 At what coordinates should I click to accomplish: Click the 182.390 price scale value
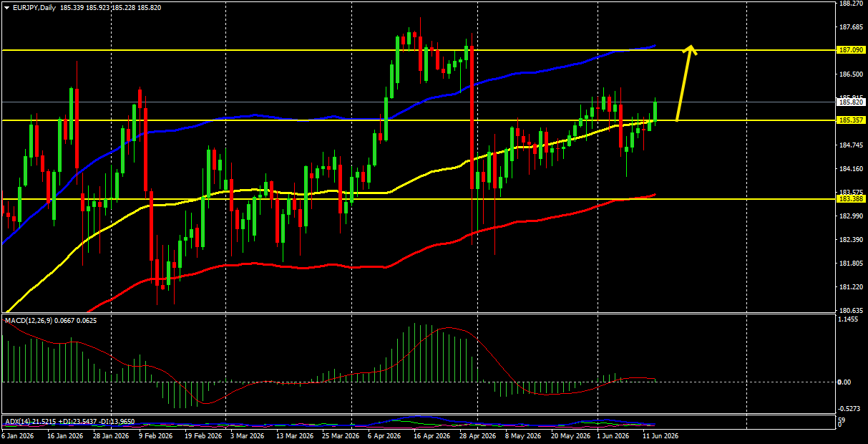(x=852, y=240)
